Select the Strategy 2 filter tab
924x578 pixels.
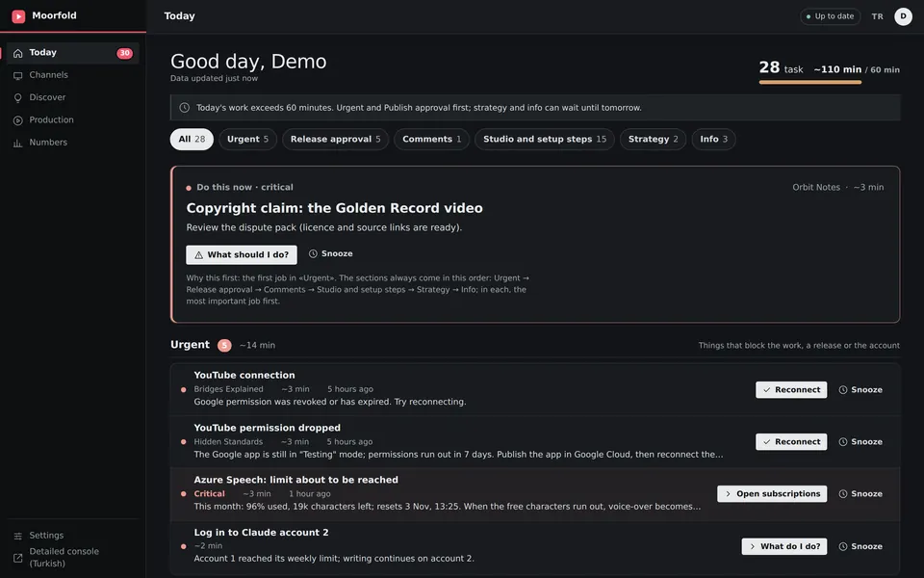coord(653,139)
